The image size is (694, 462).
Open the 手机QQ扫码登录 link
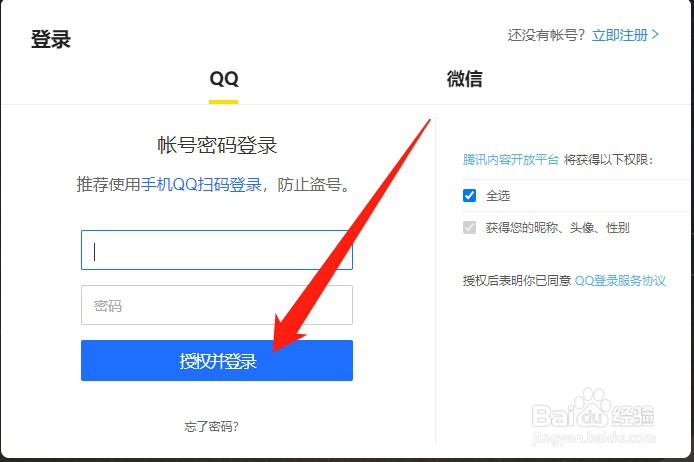(x=201, y=185)
